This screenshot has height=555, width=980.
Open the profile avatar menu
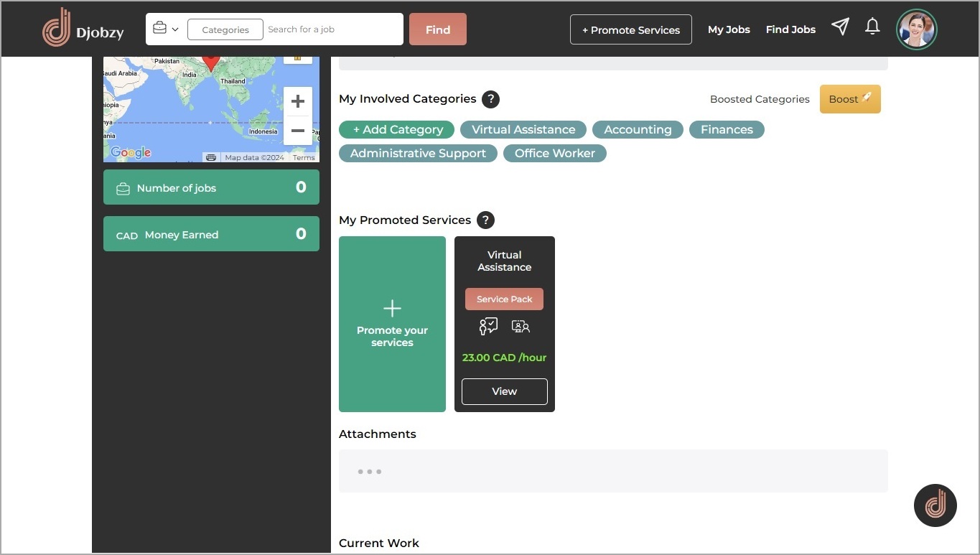tap(916, 29)
